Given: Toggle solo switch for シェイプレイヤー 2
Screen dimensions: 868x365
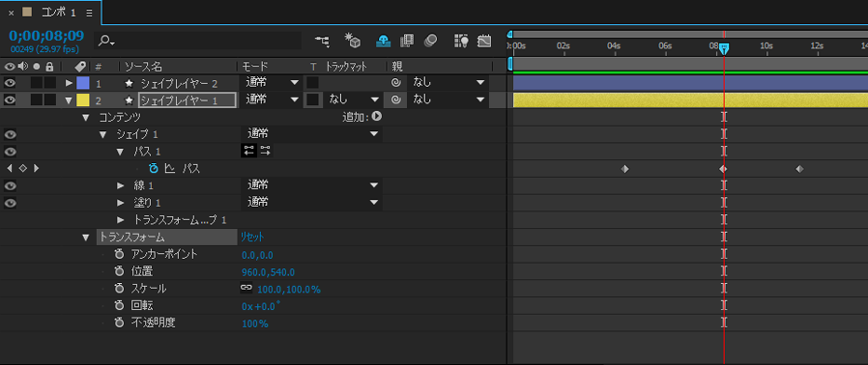Looking at the screenshot, I should tap(36, 83).
